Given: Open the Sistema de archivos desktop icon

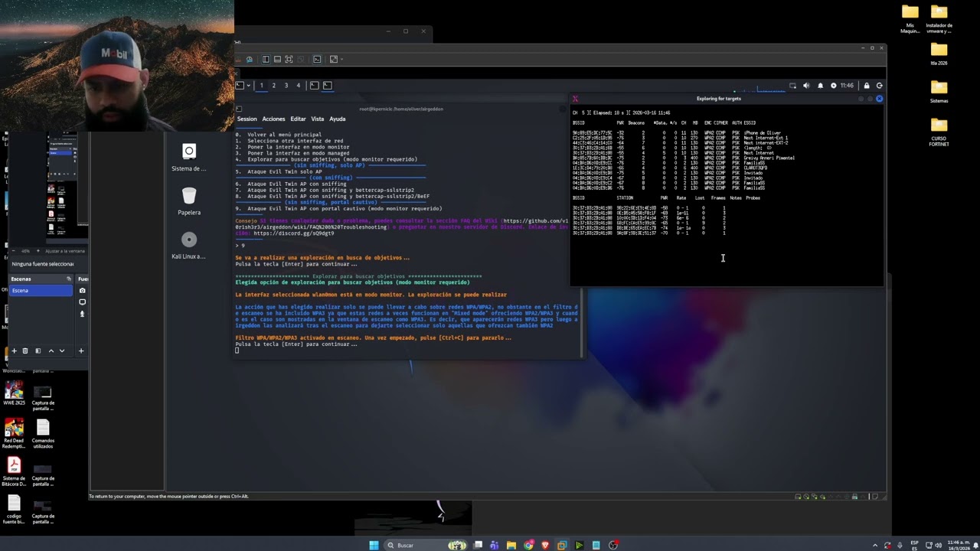Looking at the screenshot, I should click(189, 157).
